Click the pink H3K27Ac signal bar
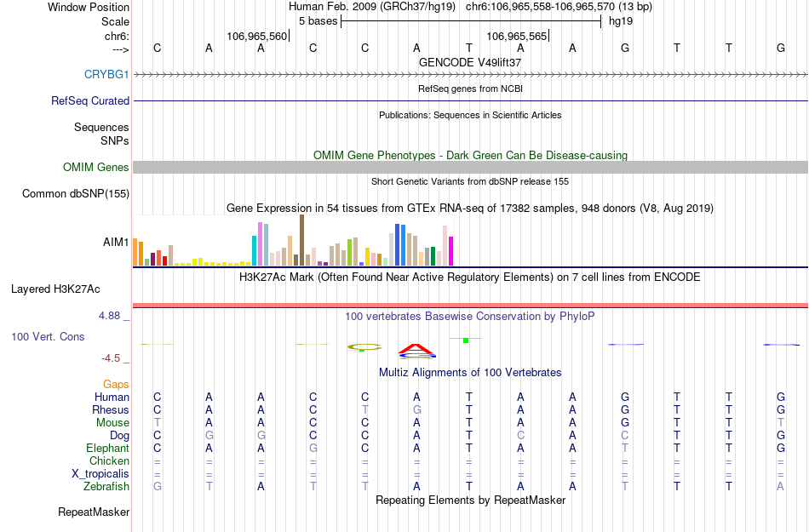This screenshot has width=809, height=532. coord(470,306)
